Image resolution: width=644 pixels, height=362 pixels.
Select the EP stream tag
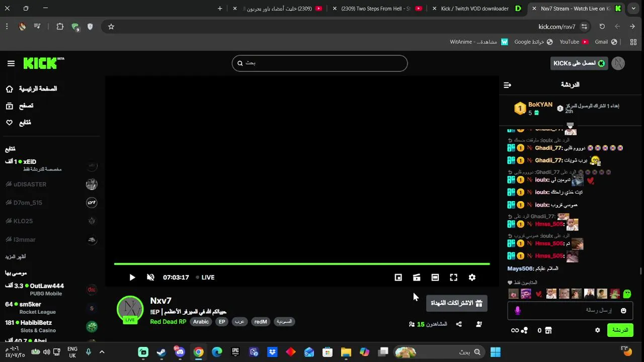[x=222, y=322]
